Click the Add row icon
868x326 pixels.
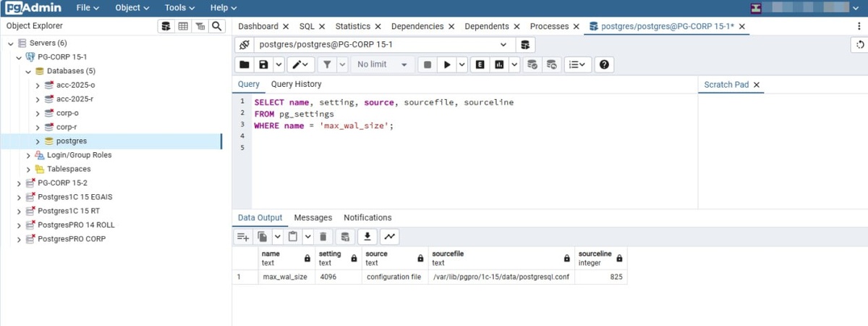244,237
